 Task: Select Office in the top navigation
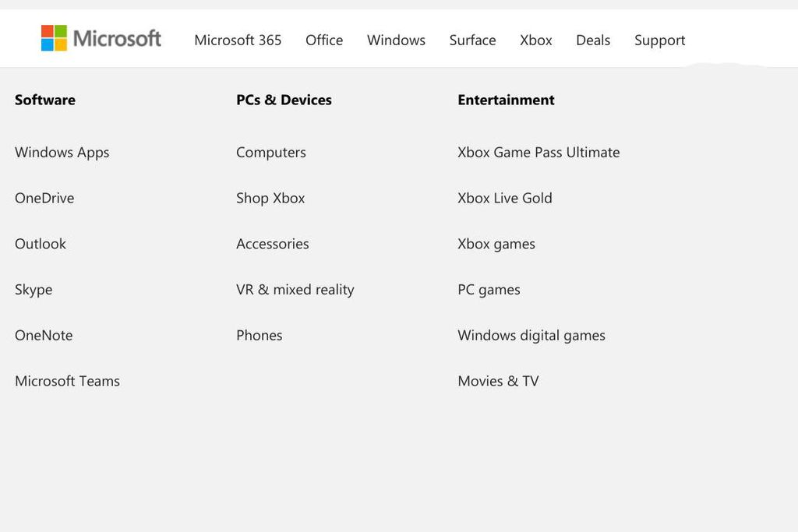point(324,41)
